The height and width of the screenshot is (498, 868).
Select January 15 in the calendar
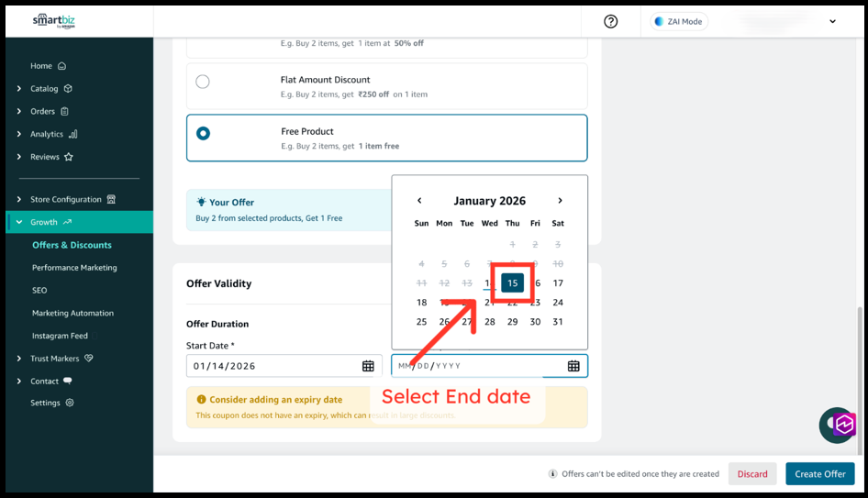512,282
